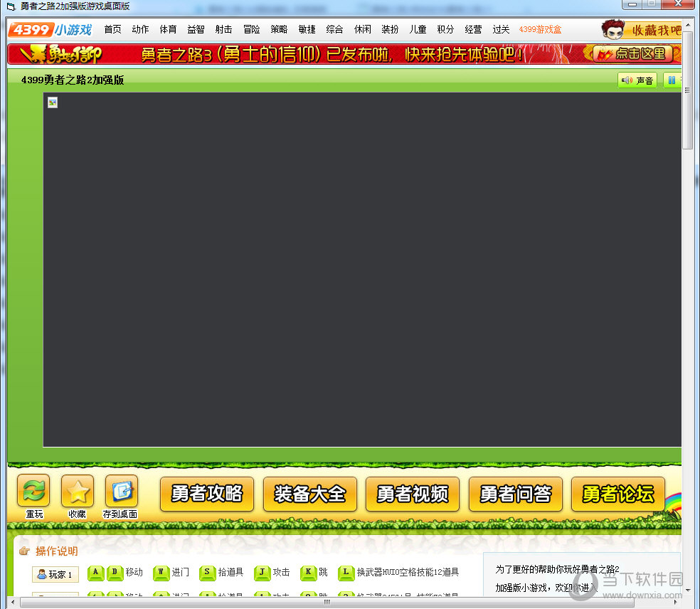
Task: Open the 勇者论坛 forum button
Action: (x=618, y=494)
